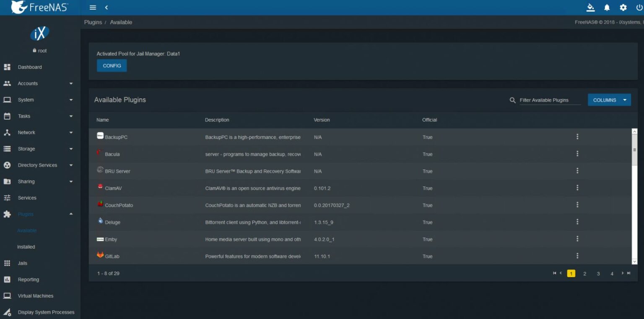Click the table scrollbar down arrow
The image size is (644, 319).
coord(634,261)
